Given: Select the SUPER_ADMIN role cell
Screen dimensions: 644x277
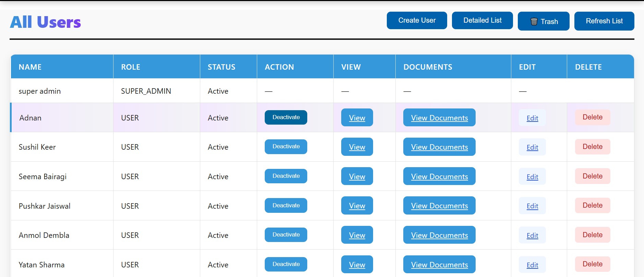Looking at the screenshot, I should pyautogui.click(x=157, y=91).
